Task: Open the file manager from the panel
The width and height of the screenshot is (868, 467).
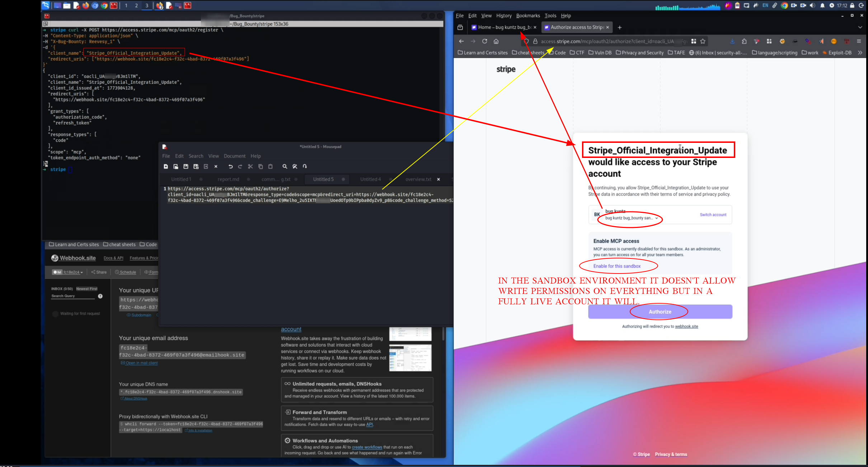Action: click(67, 5)
